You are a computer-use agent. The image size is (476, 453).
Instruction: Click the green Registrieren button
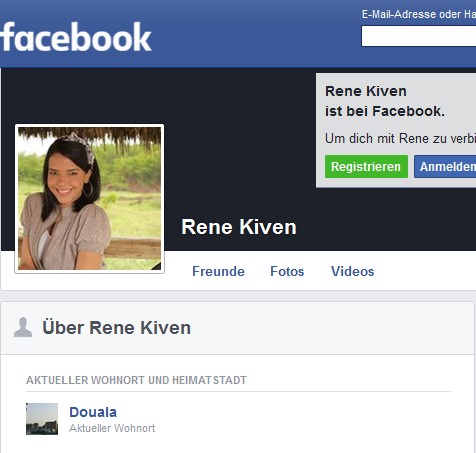coord(366,166)
